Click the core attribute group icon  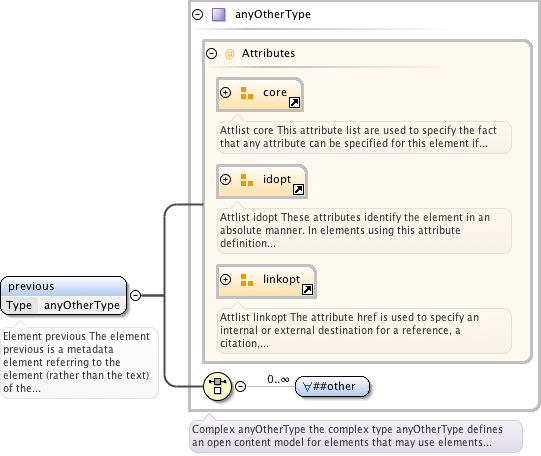pyautogui.click(x=247, y=93)
